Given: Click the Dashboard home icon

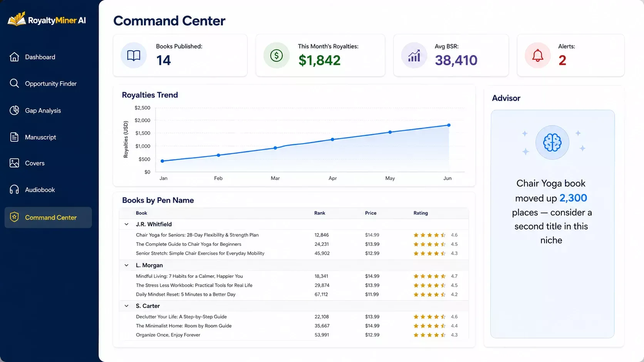Looking at the screenshot, I should coord(14,57).
